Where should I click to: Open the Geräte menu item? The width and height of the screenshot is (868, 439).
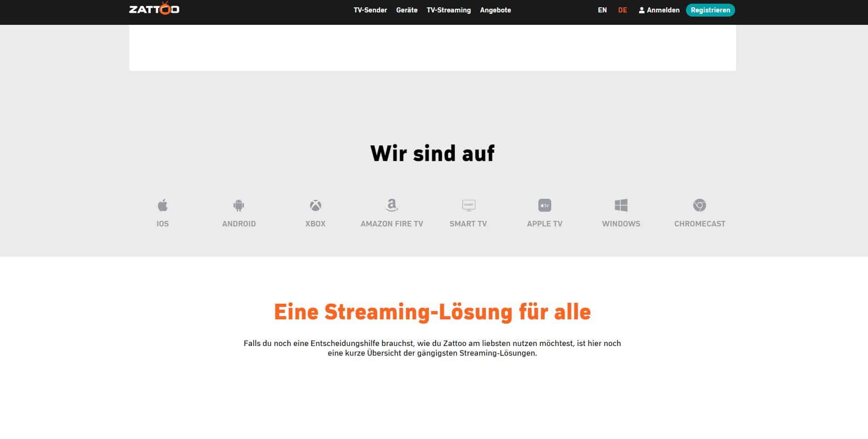(x=407, y=10)
